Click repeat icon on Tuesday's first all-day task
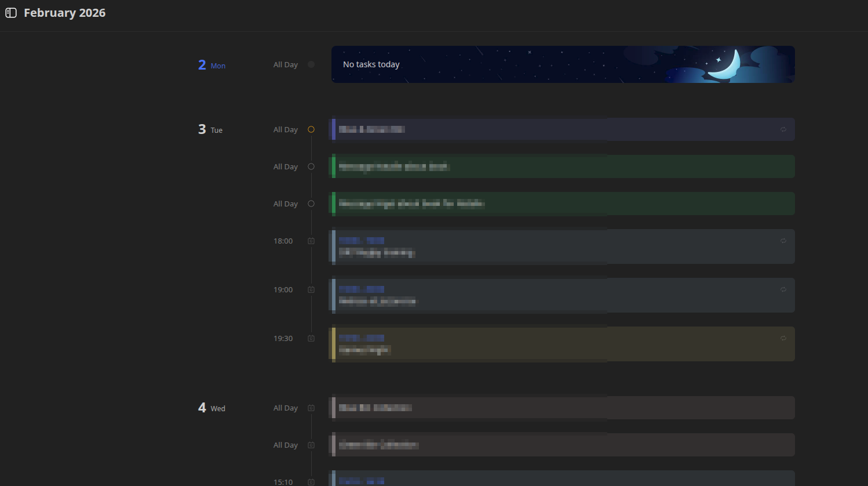The height and width of the screenshot is (486, 868). pyautogui.click(x=783, y=129)
